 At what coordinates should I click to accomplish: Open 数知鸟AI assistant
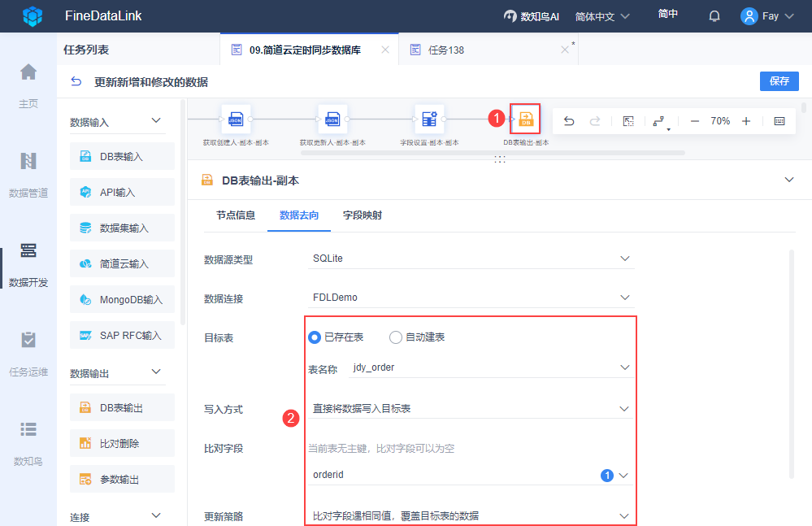coord(532,16)
